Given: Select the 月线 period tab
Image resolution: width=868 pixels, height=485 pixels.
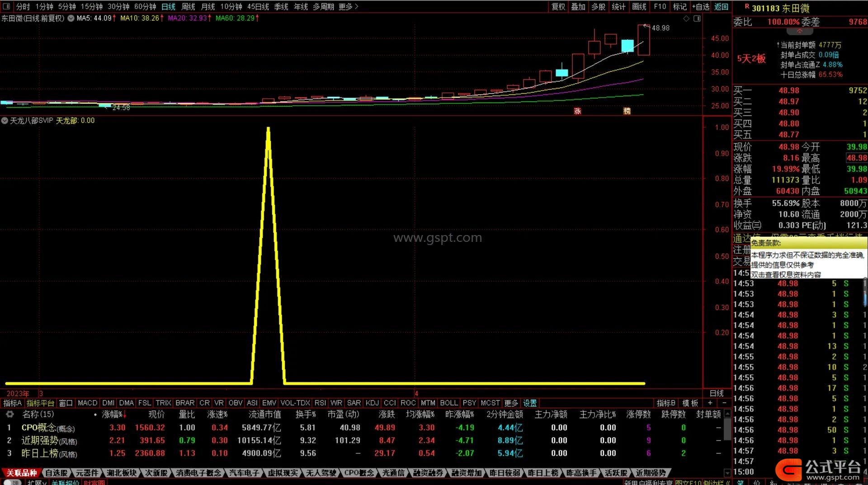Looking at the screenshot, I should (x=208, y=7).
